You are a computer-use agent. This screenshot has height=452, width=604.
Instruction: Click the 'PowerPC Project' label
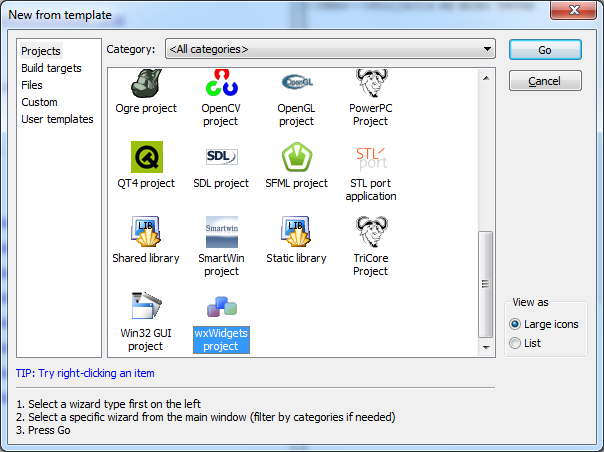371,114
